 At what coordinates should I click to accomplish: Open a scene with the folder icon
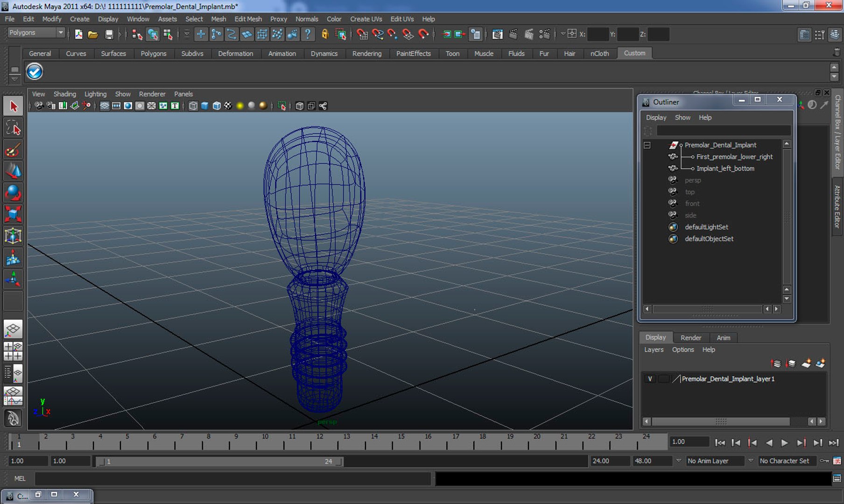pyautogui.click(x=93, y=35)
